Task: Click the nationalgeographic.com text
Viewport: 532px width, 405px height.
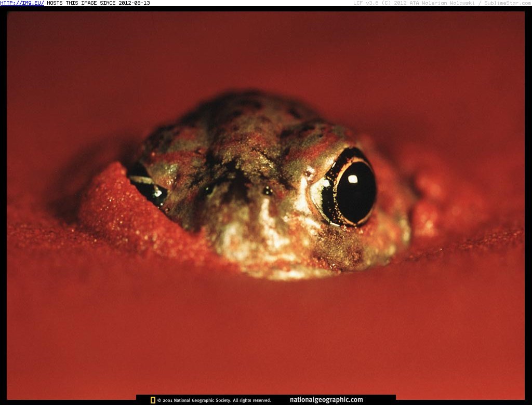Action: [x=326, y=400]
